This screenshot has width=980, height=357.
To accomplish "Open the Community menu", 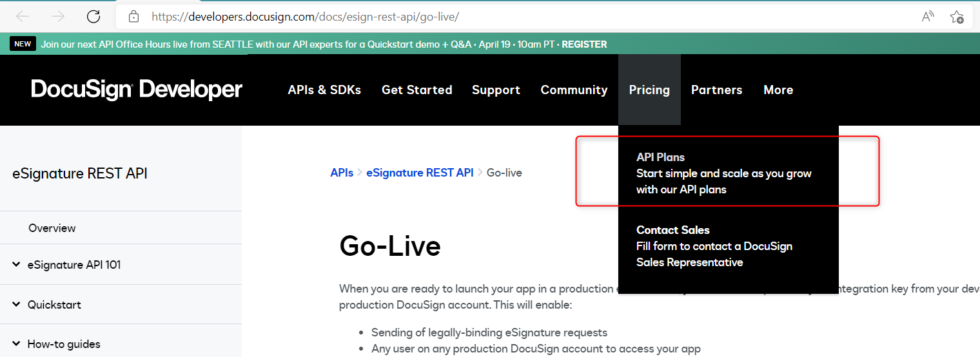I will (574, 90).
